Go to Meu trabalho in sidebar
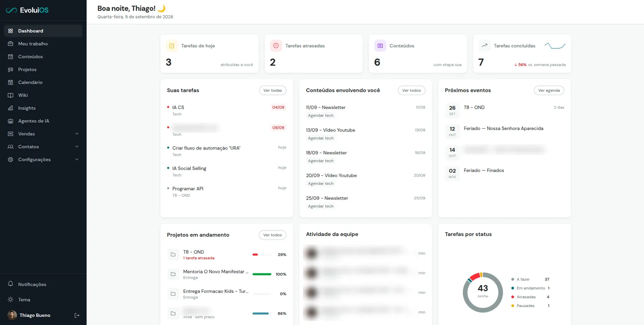Image resolution: width=644 pixels, height=325 pixels. click(43, 44)
